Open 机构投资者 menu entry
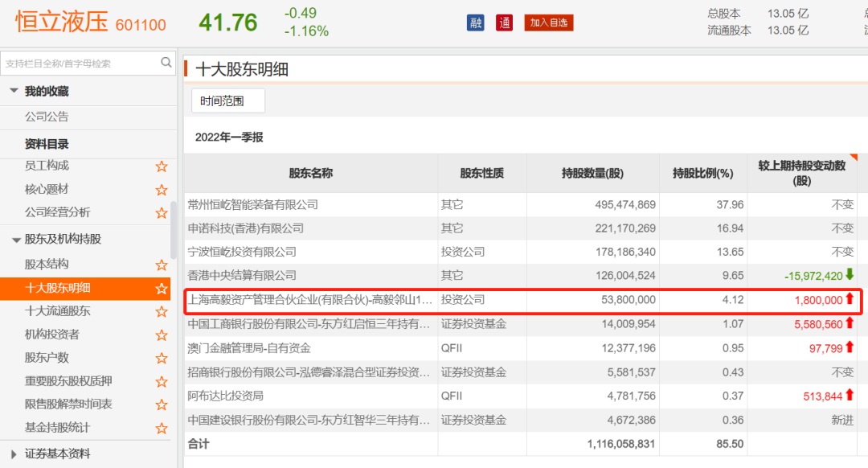This screenshot has height=468, width=868. [x=52, y=334]
